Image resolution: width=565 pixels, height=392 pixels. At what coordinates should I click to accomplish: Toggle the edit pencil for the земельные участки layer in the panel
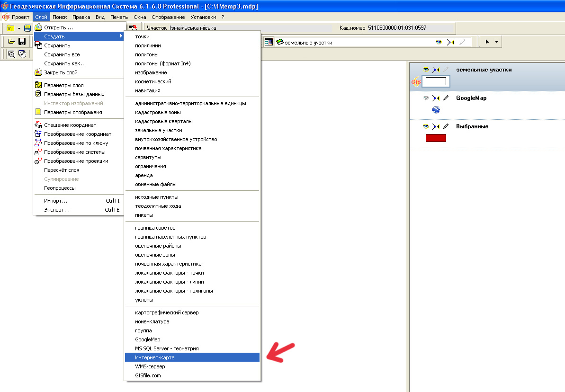coord(446,70)
